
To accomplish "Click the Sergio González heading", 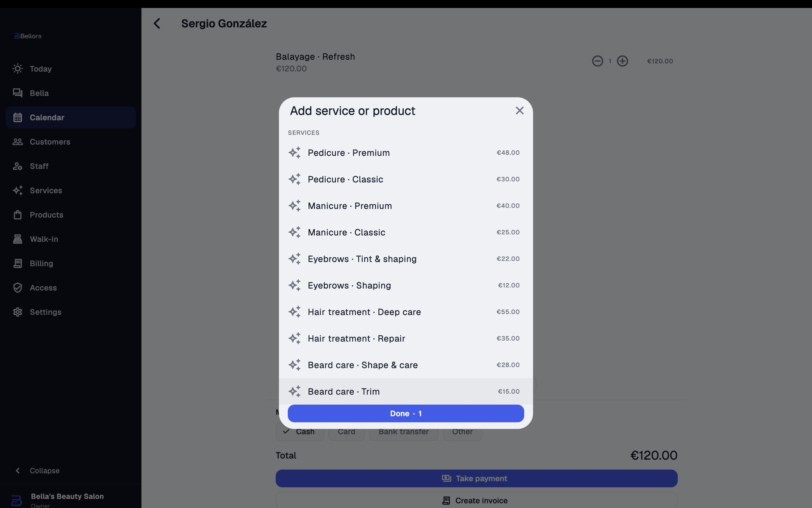I will click(224, 23).
